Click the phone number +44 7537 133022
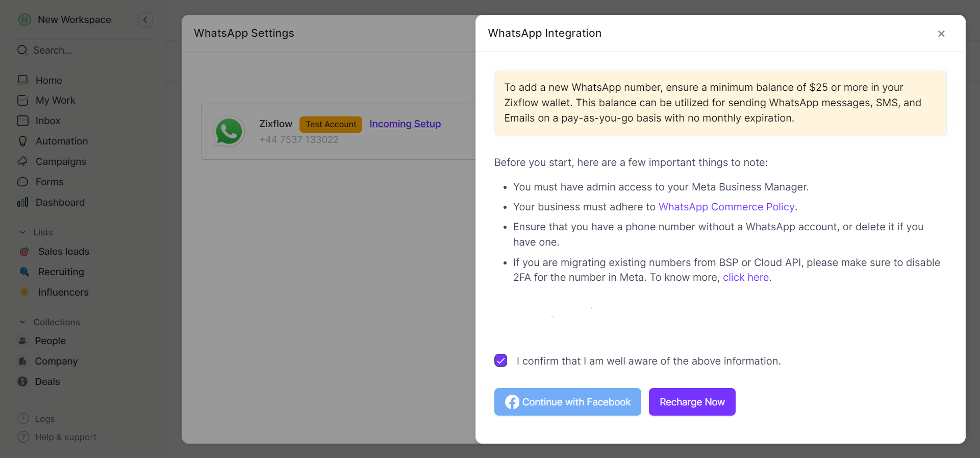Image resolution: width=980 pixels, height=458 pixels. [x=299, y=139]
